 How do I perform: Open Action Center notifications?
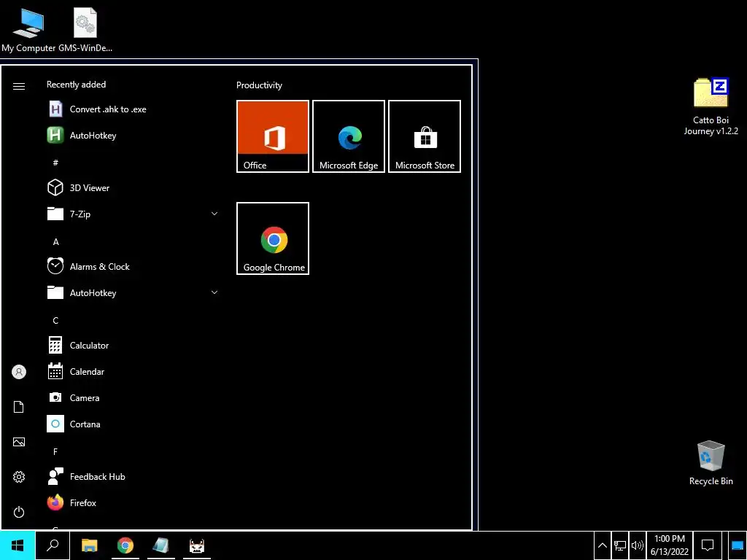708,545
